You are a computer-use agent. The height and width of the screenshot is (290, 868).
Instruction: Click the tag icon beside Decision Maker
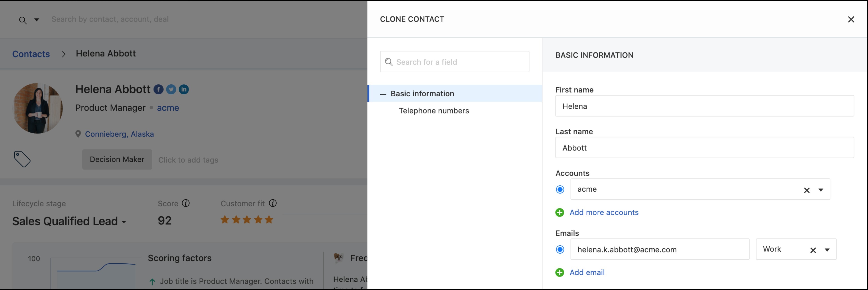tap(22, 159)
